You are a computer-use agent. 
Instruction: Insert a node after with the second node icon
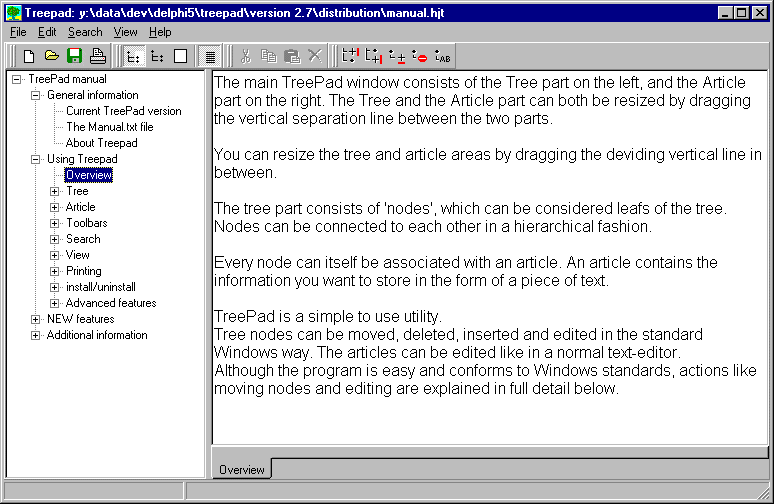coord(374,56)
